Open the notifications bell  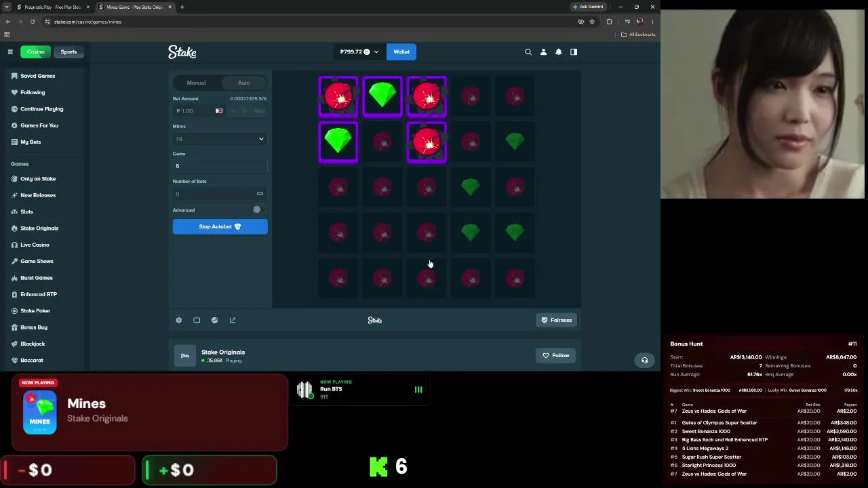[x=559, y=52]
